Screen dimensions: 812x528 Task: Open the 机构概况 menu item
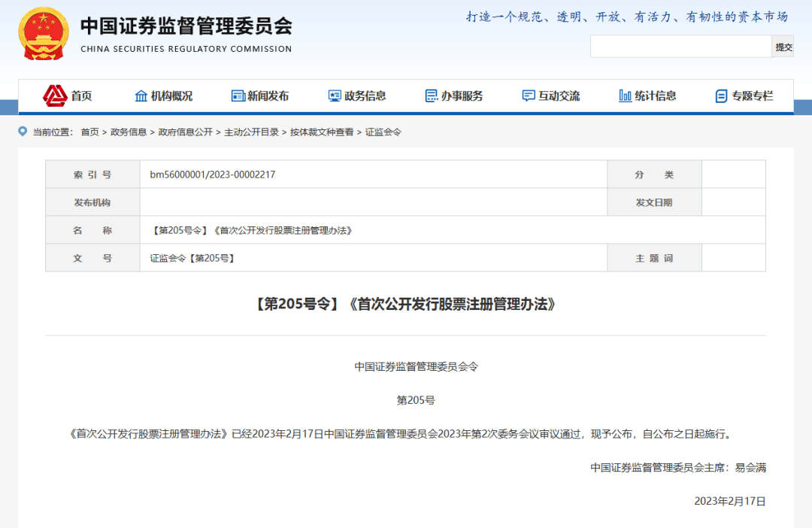click(171, 96)
